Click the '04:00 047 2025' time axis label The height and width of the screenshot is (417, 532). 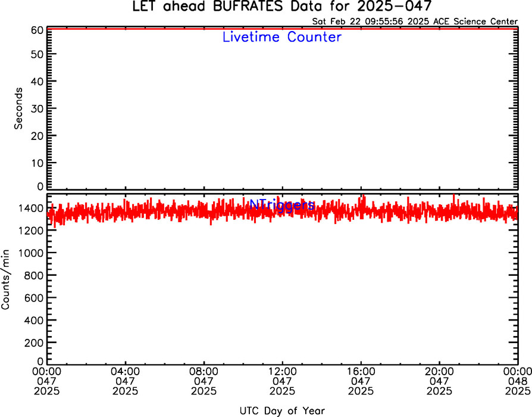[x=125, y=381]
